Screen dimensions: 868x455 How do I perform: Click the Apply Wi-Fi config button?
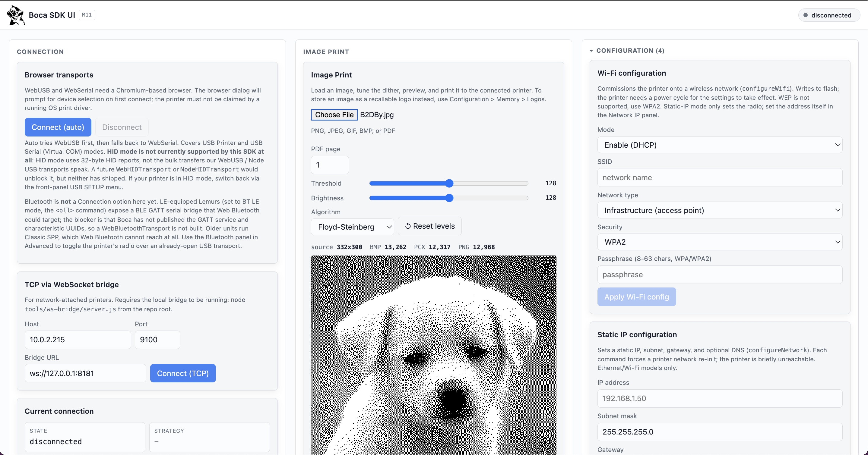636,297
